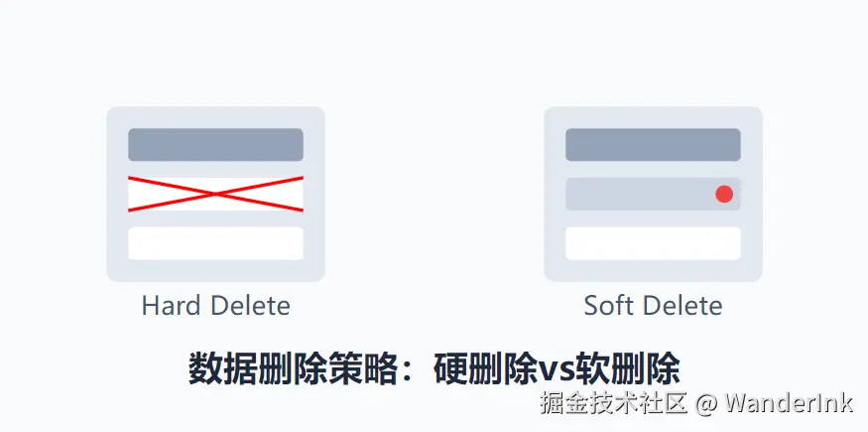Click the vs text in the title
Image resolution: width=868 pixels, height=432 pixels.
(x=557, y=371)
